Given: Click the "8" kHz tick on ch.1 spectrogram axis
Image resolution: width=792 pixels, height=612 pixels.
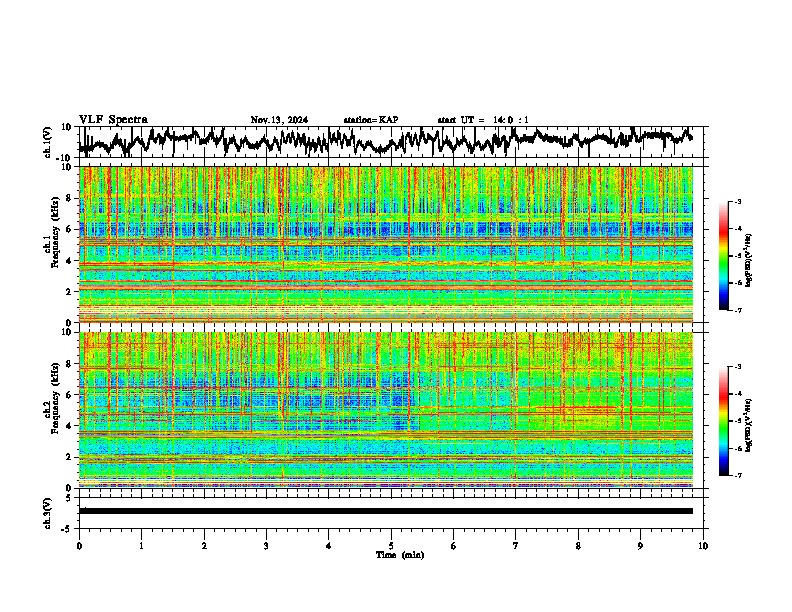Looking at the screenshot, I should (x=70, y=198).
